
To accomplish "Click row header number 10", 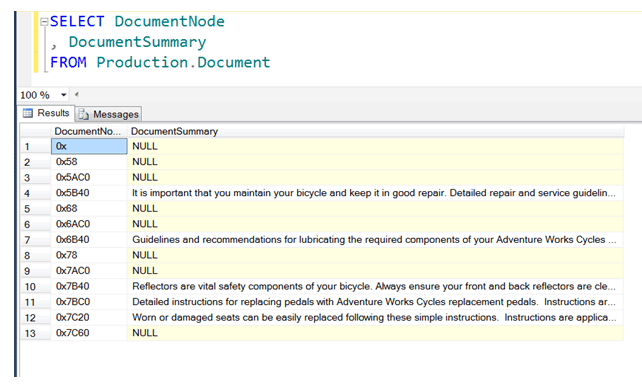I will (x=36, y=286).
